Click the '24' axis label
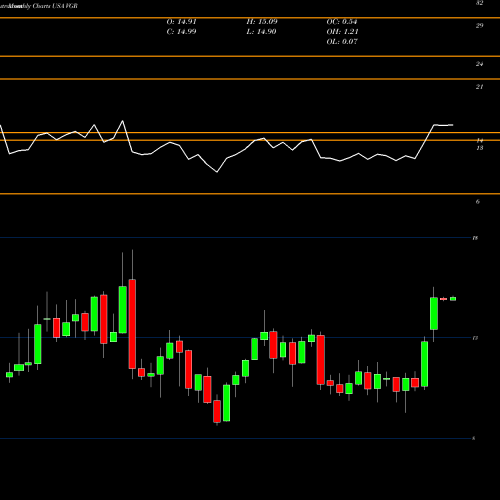 479,64
